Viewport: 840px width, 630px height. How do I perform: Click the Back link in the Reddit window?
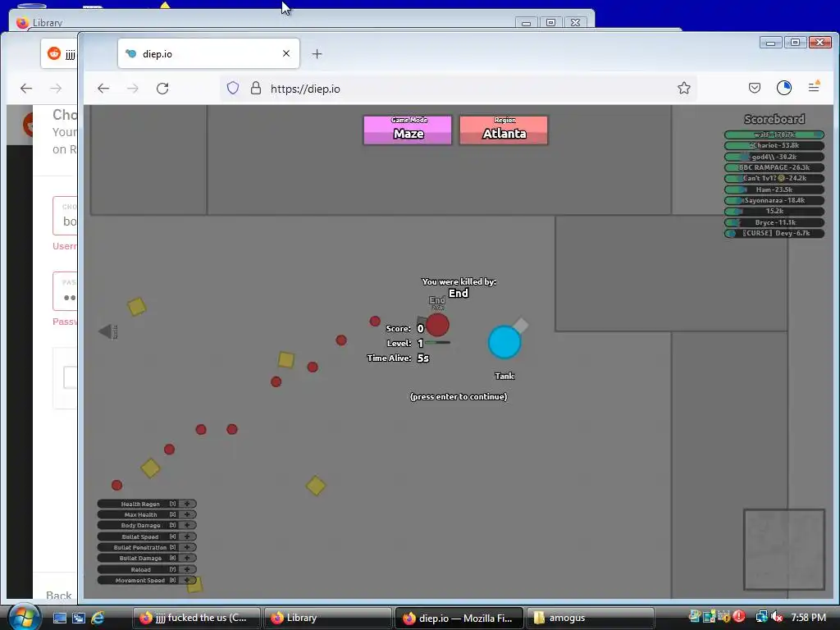59,596
